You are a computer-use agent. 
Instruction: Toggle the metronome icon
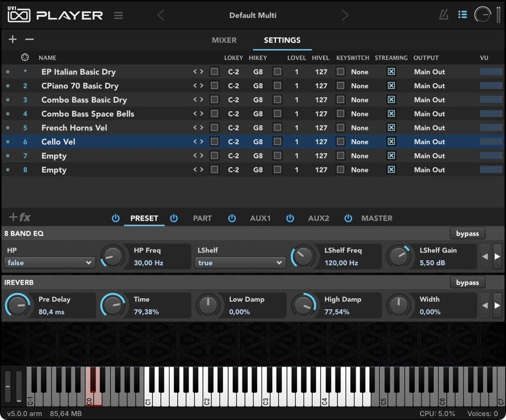pyautogui.click(x=444, y=15)
